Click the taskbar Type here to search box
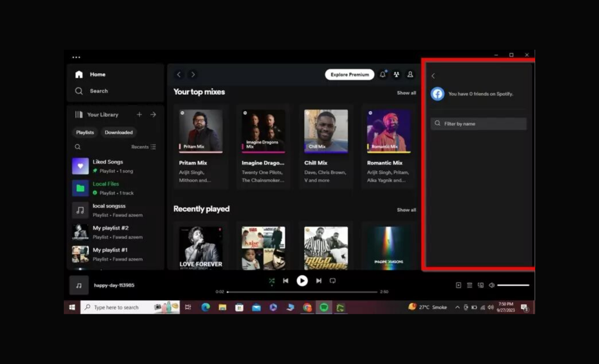 click(x=130, y=307)
